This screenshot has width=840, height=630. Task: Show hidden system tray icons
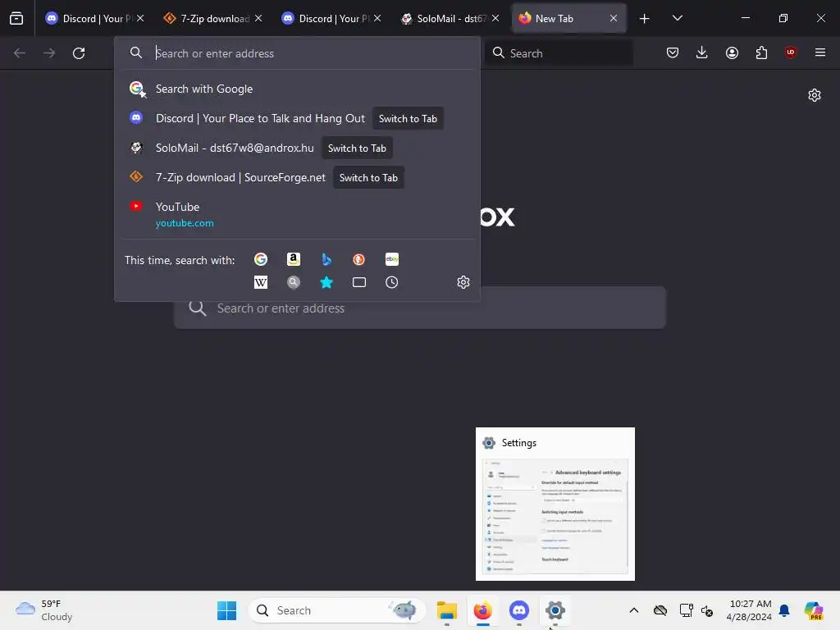(634, 610)
